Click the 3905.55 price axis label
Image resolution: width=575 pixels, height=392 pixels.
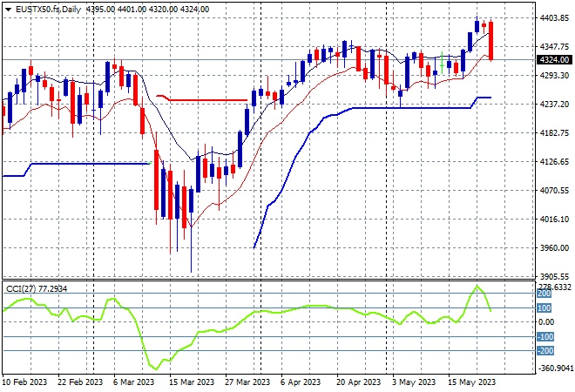(554, 276)
